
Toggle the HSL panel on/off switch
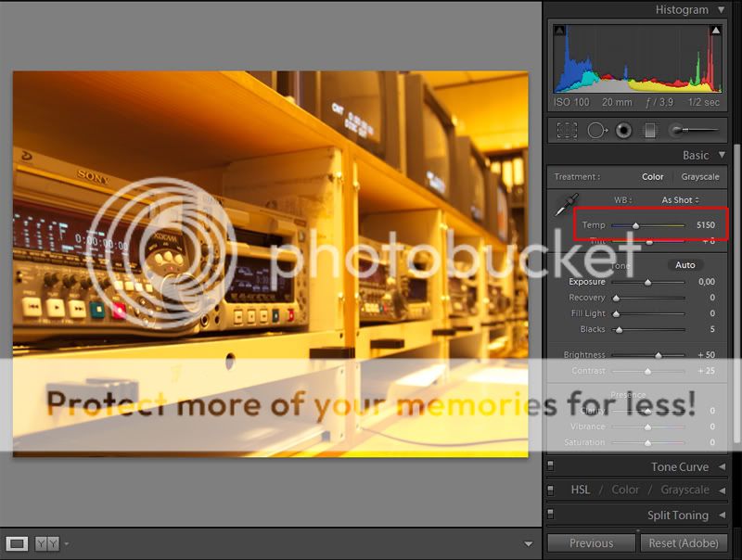click(550, 489)
